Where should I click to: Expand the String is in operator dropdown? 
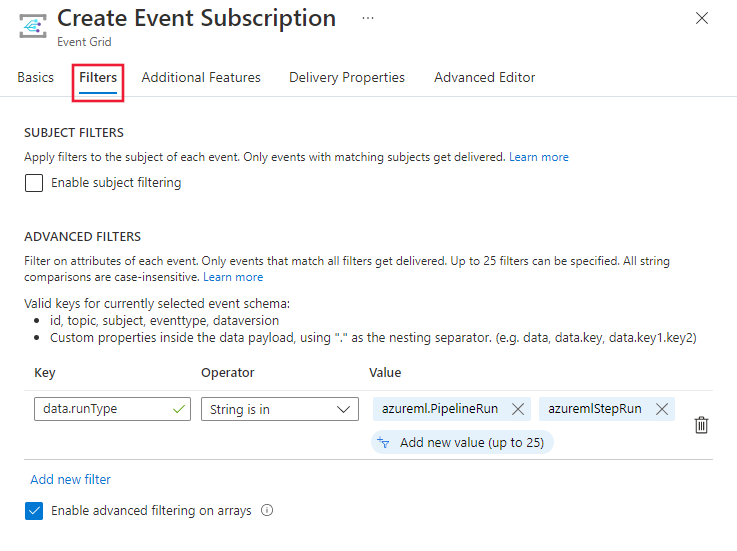(279, 409)
